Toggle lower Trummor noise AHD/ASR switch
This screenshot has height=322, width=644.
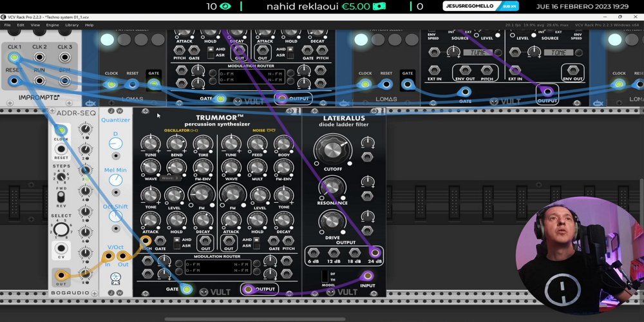(x=256, y=242)
